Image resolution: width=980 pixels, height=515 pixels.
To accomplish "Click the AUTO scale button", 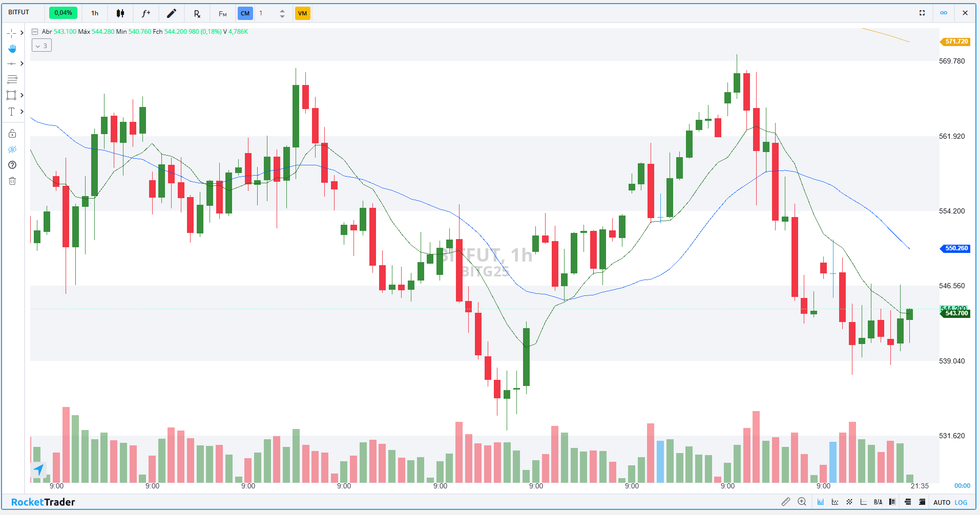I will point(942,502).
